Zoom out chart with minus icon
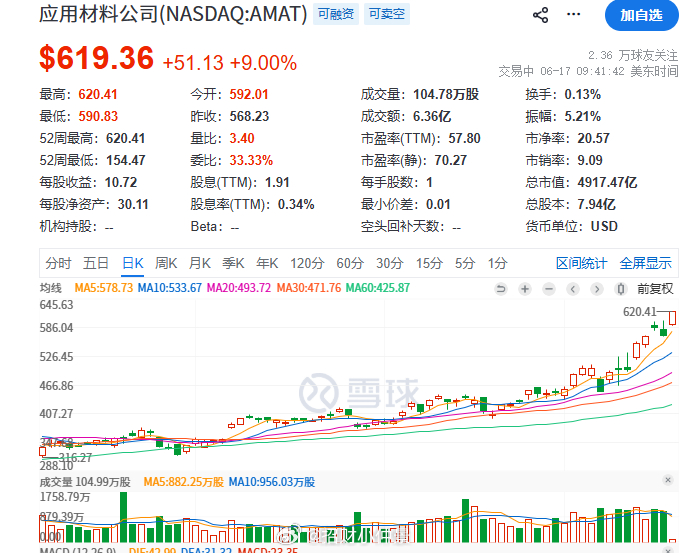The width and height of the screenshot is (690, 553). [549, 289]
